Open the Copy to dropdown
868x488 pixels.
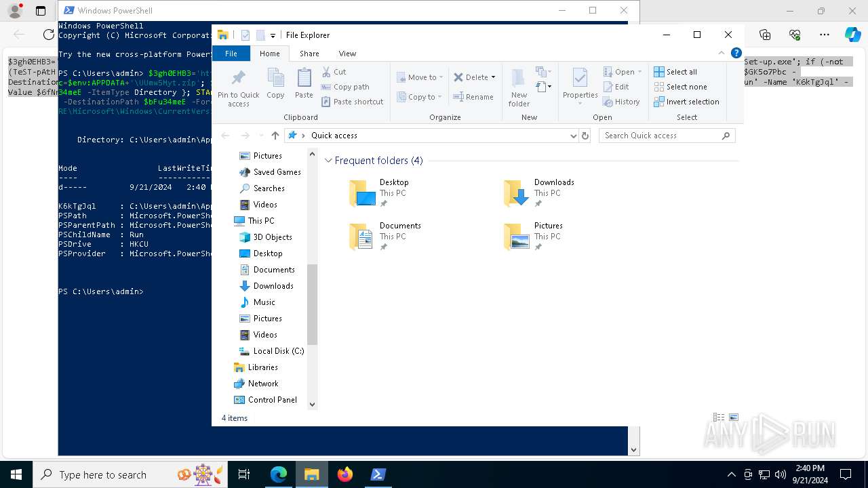(x=420, y=97)
